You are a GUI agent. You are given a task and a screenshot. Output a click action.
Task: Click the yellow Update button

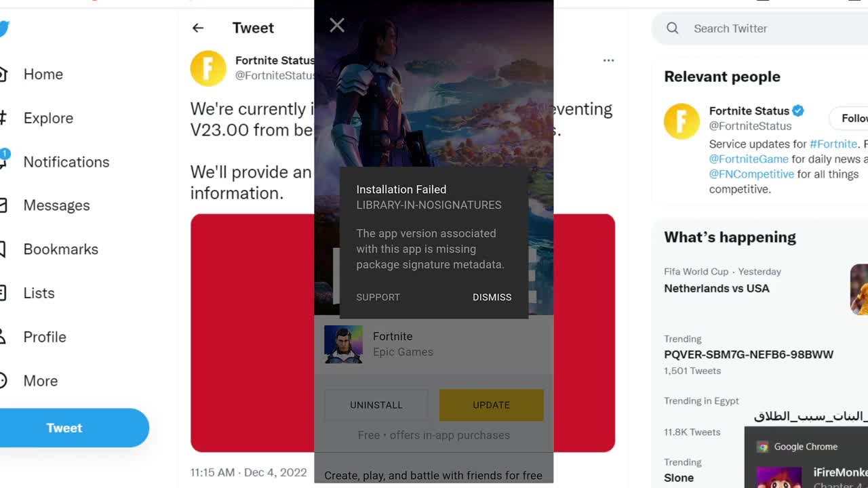(491, 405)
